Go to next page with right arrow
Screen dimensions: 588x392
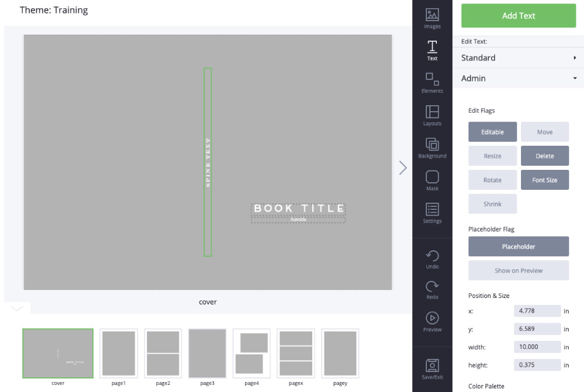(403, 168)
